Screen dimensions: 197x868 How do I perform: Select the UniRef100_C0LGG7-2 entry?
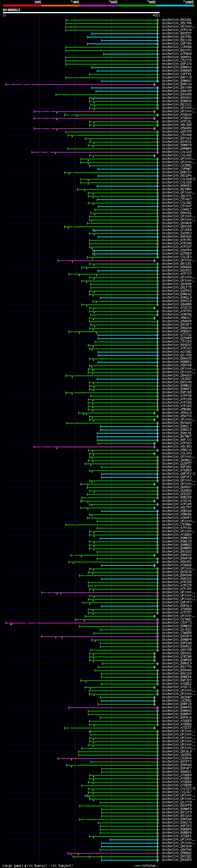tap(179, 789)
